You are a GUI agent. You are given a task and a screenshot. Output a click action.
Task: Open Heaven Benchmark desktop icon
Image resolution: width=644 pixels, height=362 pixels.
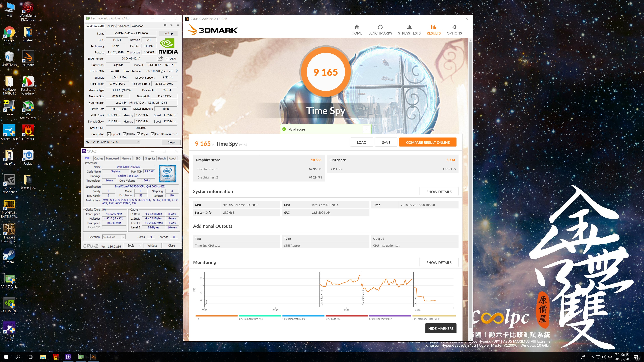(9, 233)
